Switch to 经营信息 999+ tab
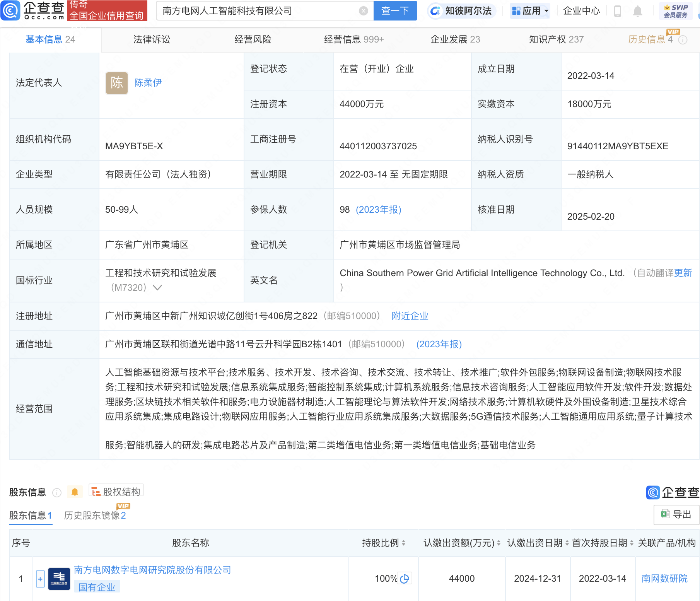 click(x=354, y=39)
